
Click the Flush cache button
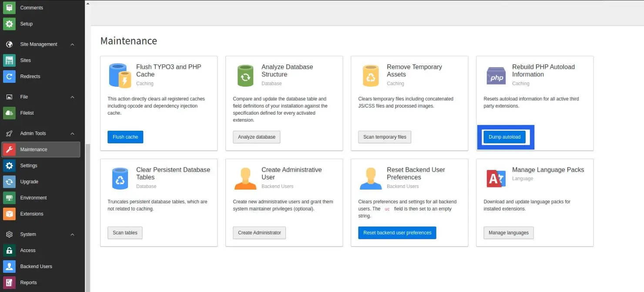(x=125, y=137)
